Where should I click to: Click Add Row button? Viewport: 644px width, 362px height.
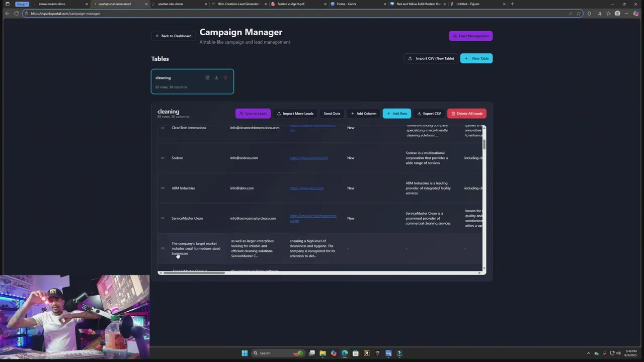pyautogui.click(x=396, y=114)
